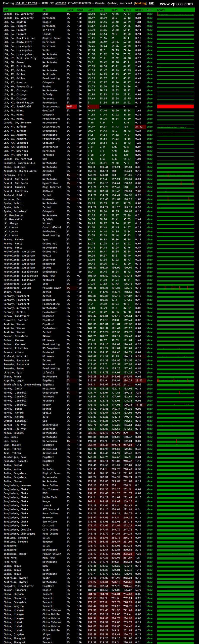Show MTR for Kosovo, Prishtine row
199x644 pixels.
point(150,348)
